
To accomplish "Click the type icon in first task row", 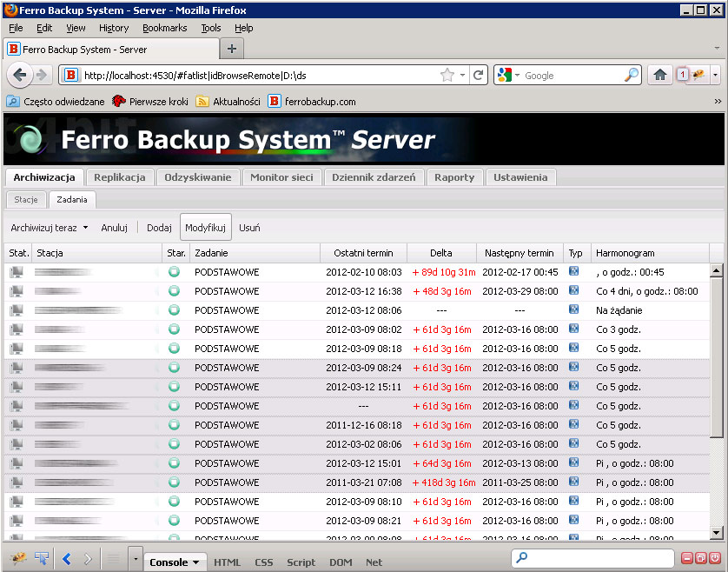I will (x=574, y=272).
